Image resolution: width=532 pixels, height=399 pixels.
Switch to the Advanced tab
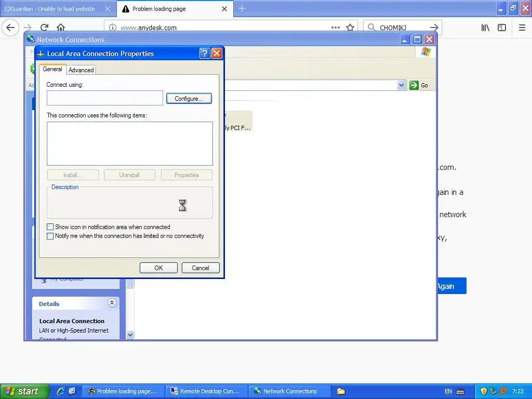tap(81, 70)
